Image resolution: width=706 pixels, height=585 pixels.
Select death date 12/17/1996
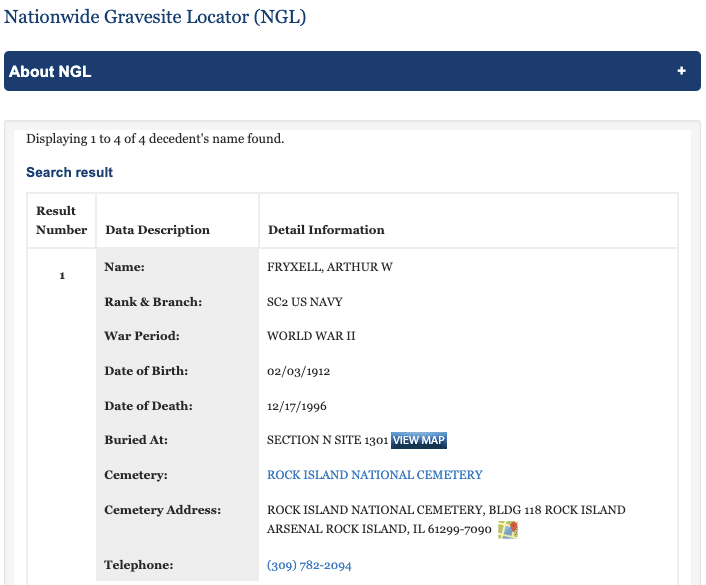click(297, 406)
